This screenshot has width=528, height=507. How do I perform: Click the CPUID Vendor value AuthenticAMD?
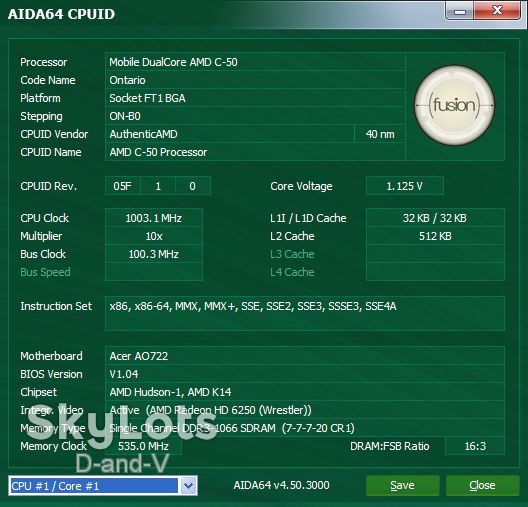point(230,134)
